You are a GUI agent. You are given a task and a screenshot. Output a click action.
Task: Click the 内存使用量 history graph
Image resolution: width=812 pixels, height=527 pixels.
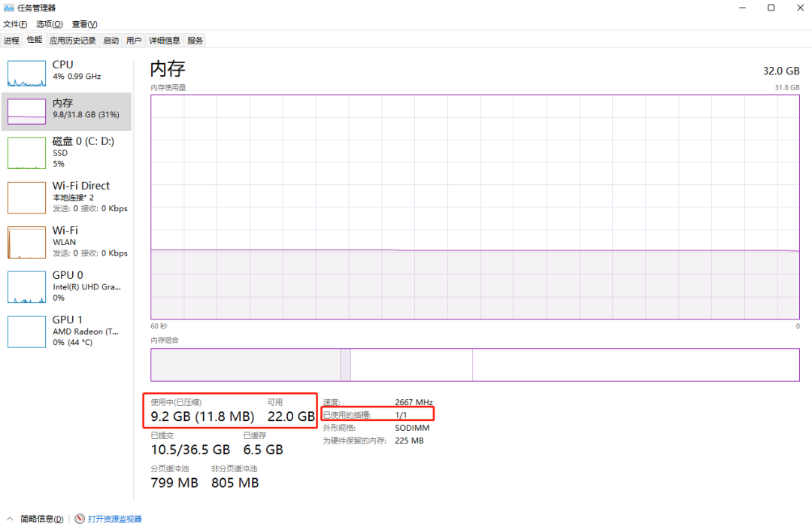tap(475, 207)
